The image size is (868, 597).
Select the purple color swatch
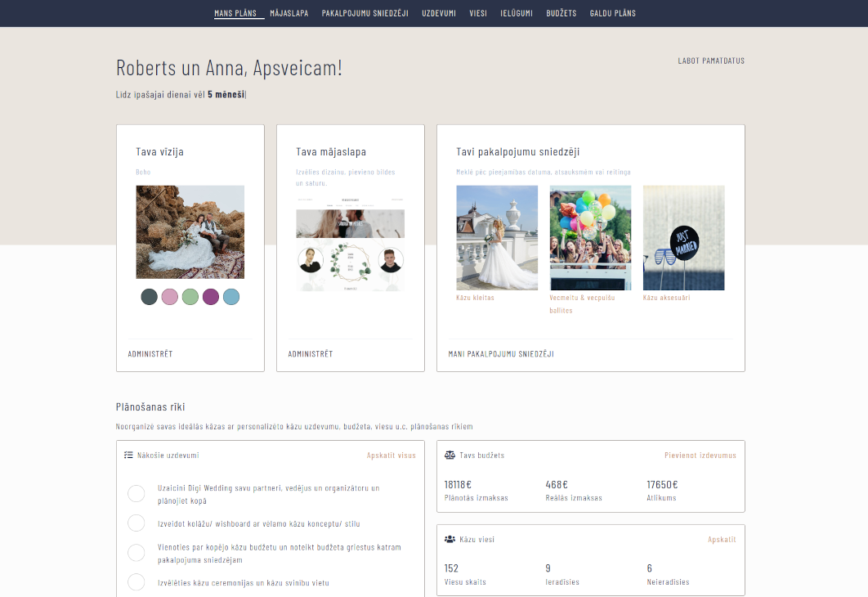click(x=211, y=297)
